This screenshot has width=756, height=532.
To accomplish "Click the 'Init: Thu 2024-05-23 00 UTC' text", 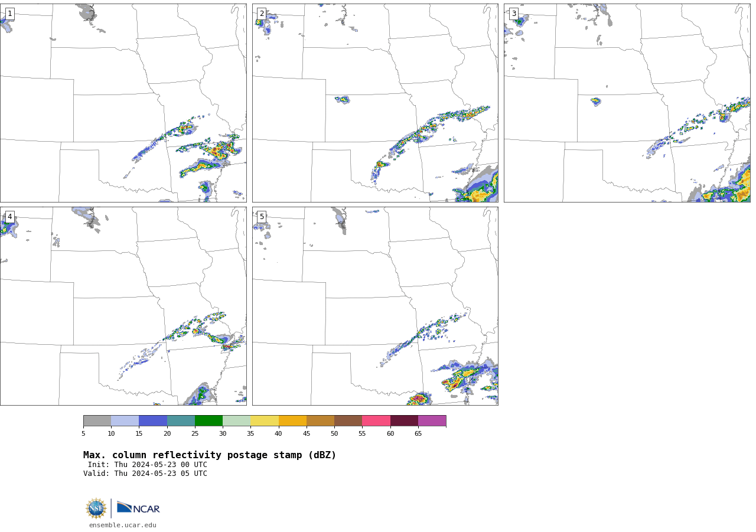I will point(148,465).
